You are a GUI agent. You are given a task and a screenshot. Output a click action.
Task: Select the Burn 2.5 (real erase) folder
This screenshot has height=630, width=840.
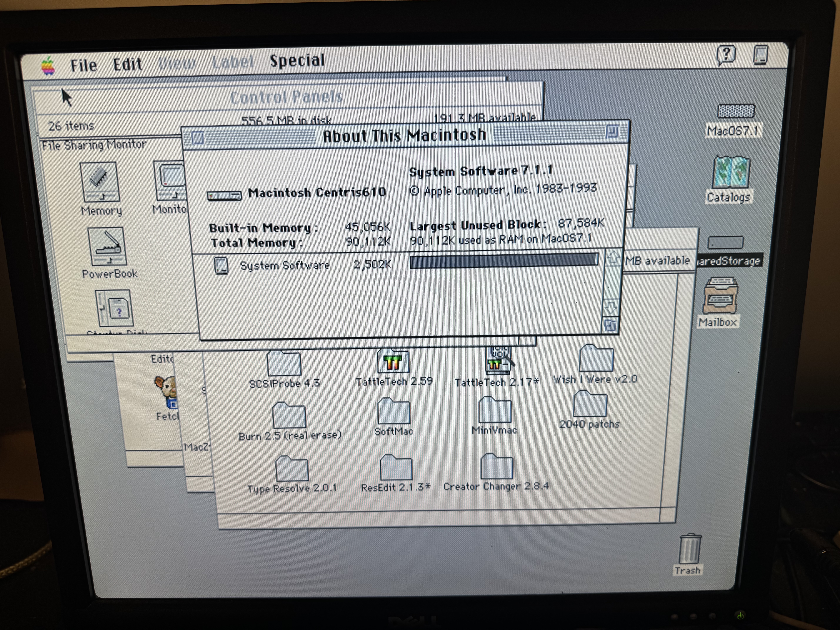point(289,415)
